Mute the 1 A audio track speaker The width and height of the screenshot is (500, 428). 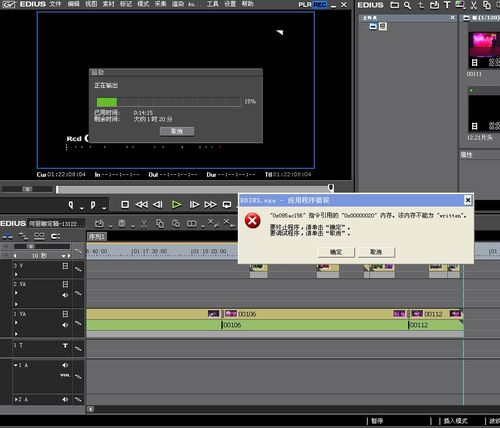(x=65, y=365)
